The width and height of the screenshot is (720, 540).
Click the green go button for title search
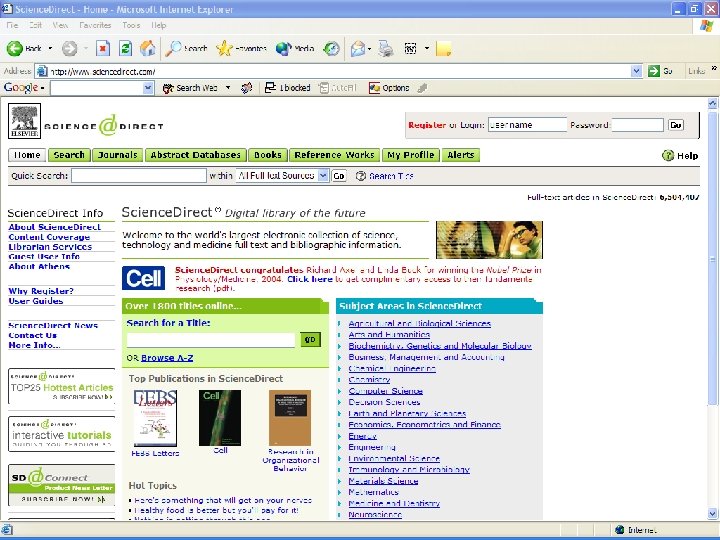pyautogui.click(x=310, y=340)
